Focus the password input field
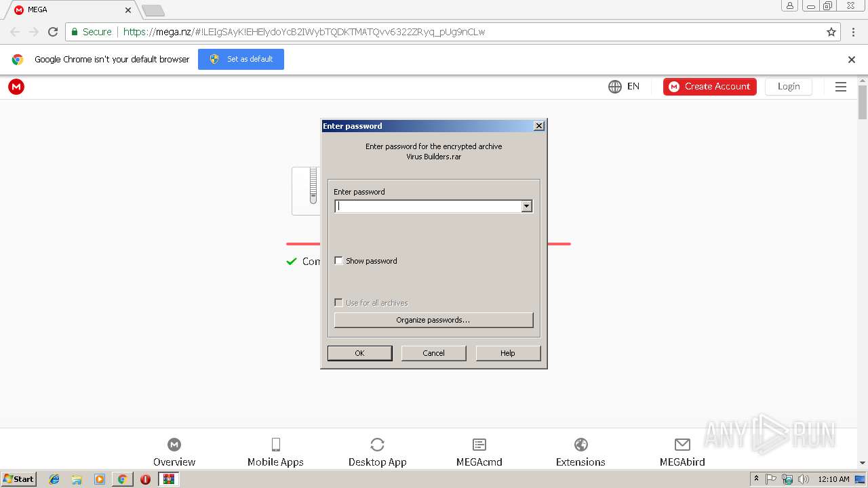 (x=428, y=206)
